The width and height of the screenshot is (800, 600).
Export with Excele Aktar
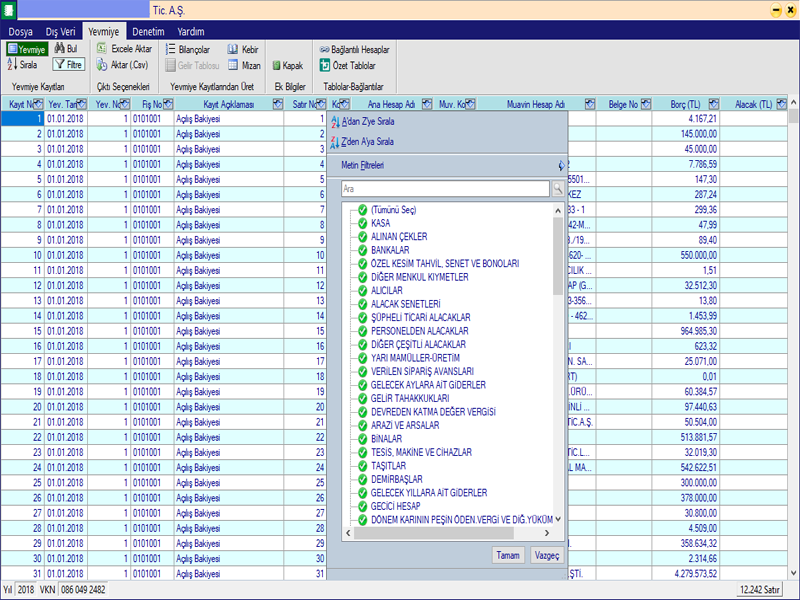click(125, 48)
